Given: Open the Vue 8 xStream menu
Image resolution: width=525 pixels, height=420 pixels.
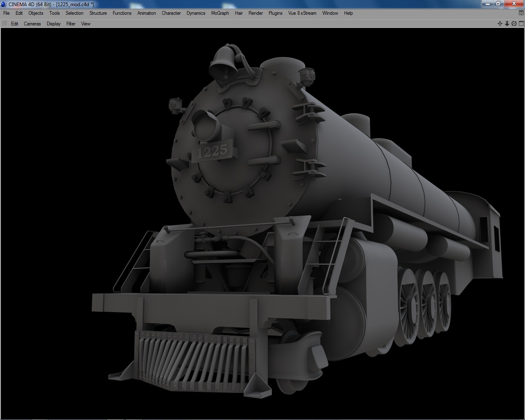Looking at the screenshot, I should 302,13.
